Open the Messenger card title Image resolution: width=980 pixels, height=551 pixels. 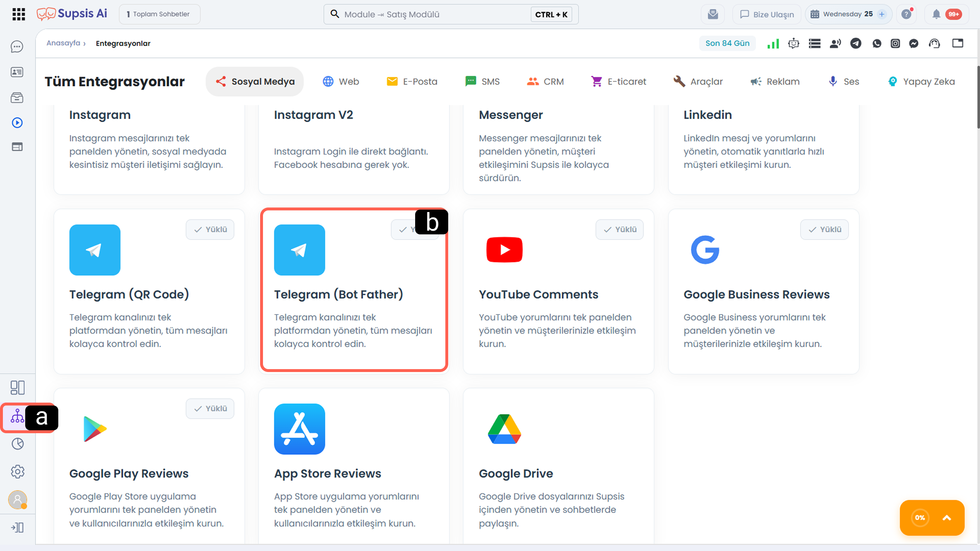511,115
